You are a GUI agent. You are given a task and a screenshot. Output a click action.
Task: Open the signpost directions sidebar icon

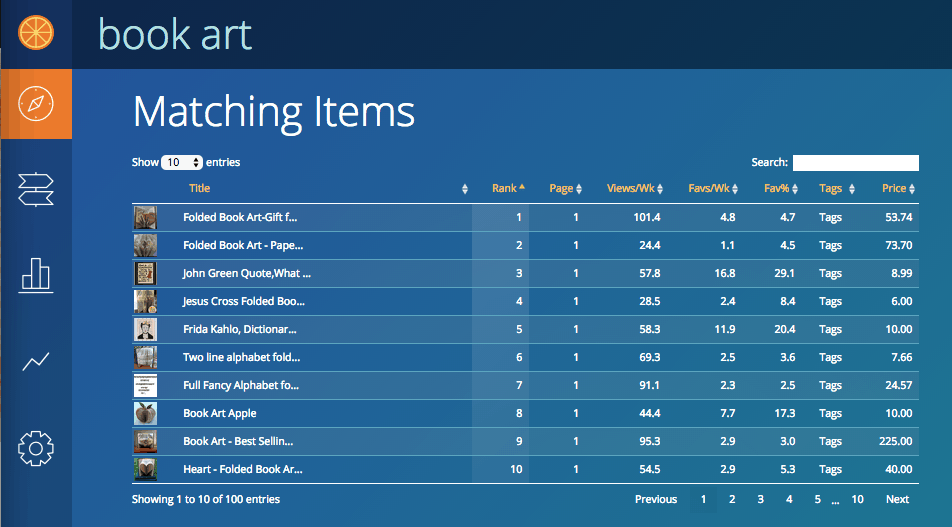coord(36,189)
